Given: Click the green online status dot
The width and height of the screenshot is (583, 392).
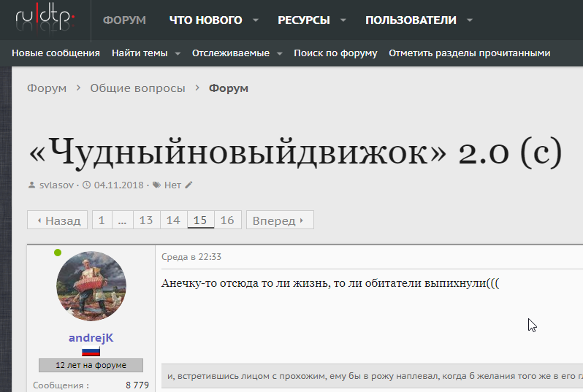Looking at the screenshot, I should 58,253.
